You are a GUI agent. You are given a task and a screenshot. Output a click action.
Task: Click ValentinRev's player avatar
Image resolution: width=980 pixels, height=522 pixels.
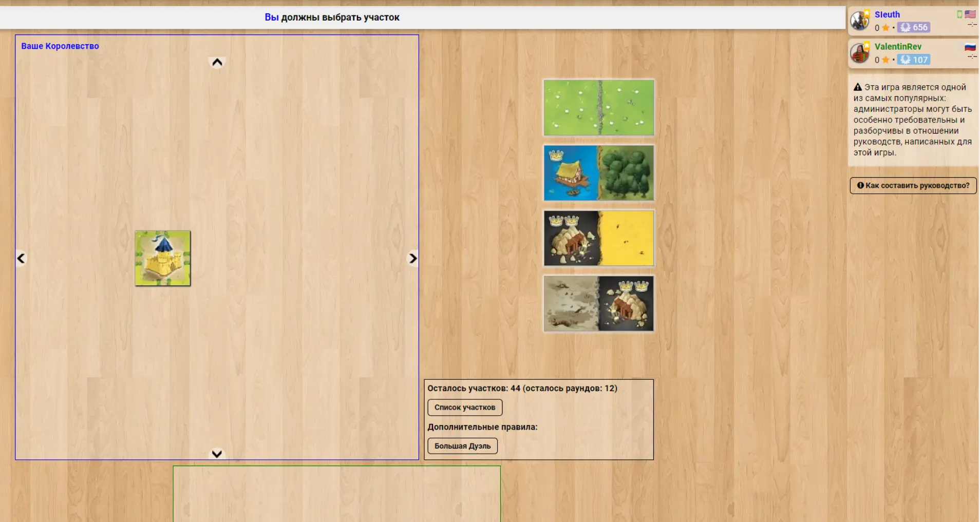coord(859,53)
